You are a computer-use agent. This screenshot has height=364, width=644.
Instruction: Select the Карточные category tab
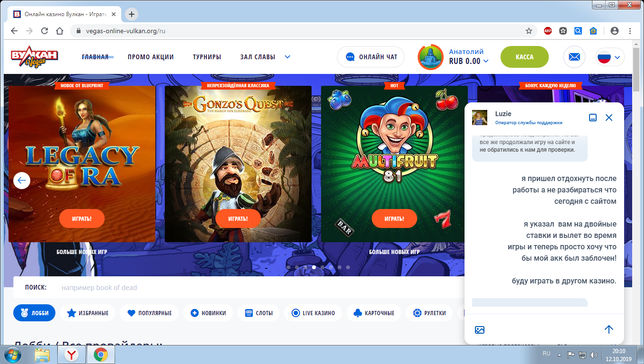[x=374, y=313]
